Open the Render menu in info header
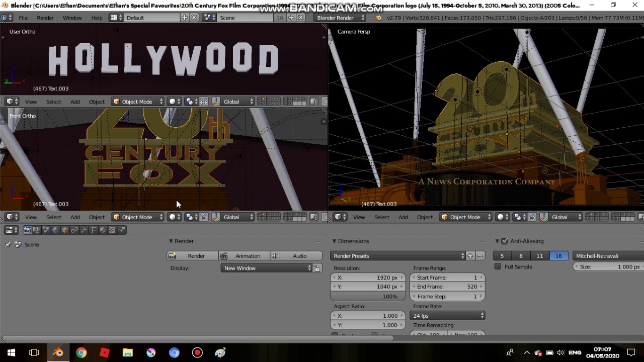Screen dimensions: 644x362 point(45,18)
